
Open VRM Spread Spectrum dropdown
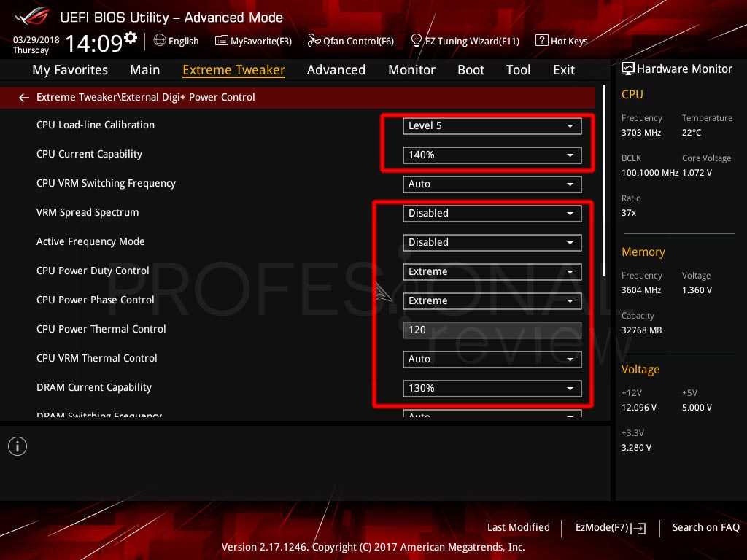click(492, 213)
